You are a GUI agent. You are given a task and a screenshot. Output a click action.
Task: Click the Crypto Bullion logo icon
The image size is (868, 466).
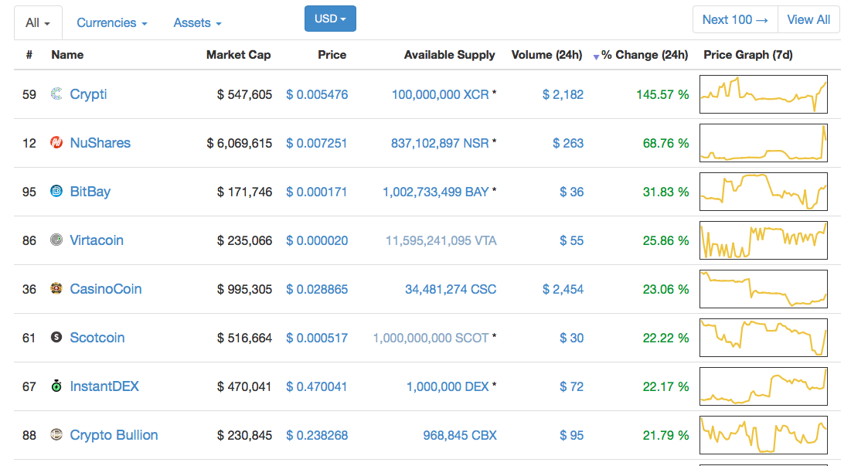point(56,435)
